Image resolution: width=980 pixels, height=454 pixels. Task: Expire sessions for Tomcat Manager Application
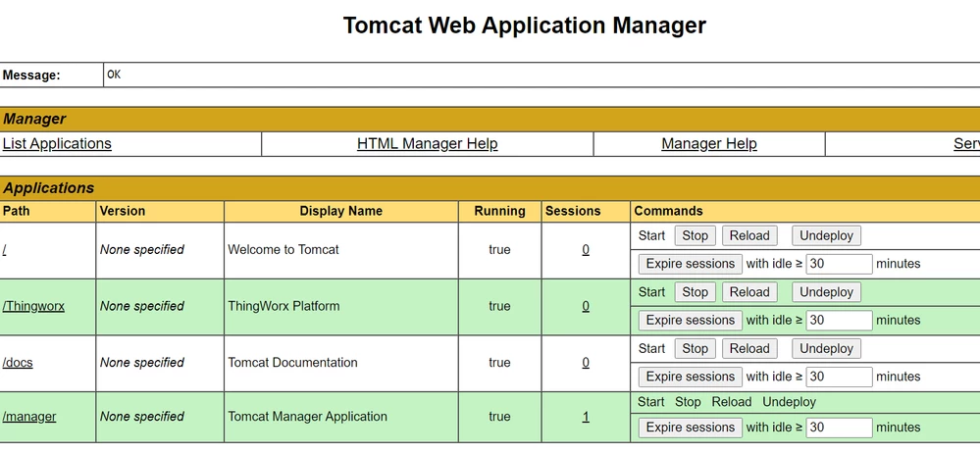pos(690,428)
